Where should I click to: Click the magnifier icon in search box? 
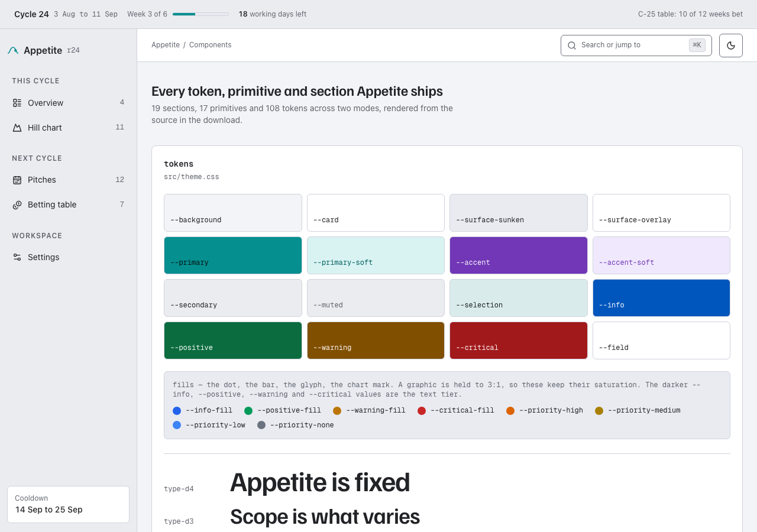pyautogui.click(x=572, y=46)
